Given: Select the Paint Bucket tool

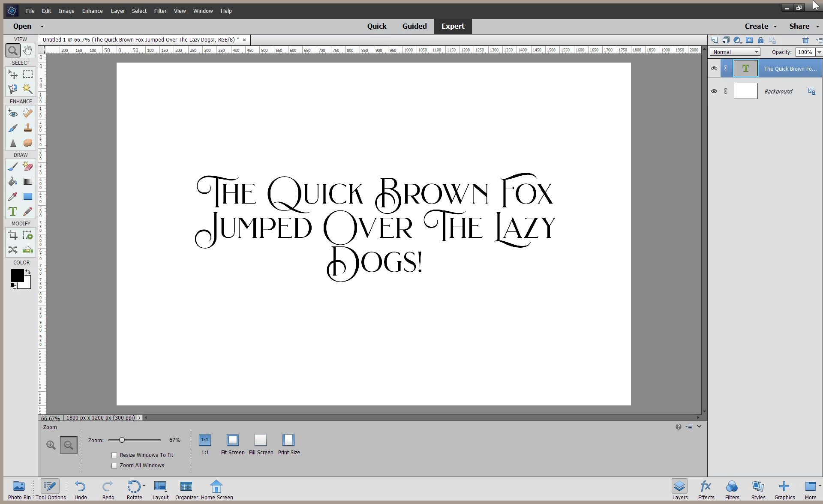Looking at the screenshot, I should tap(13, 181).
